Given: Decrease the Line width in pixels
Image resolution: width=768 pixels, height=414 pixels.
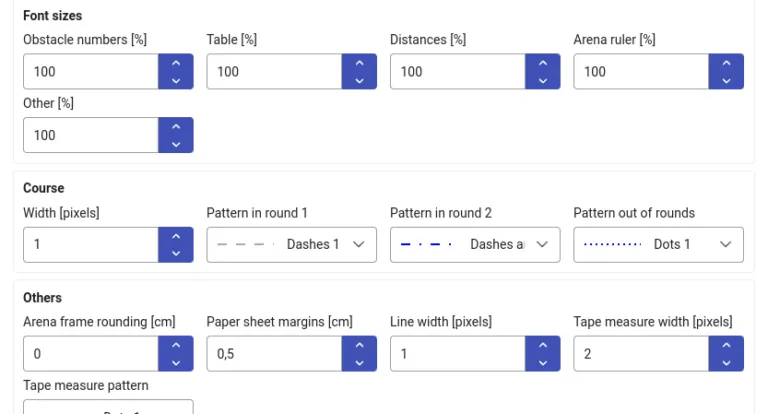Looking at the screenshot, I should pyautogui.click(x=543, y=362).
